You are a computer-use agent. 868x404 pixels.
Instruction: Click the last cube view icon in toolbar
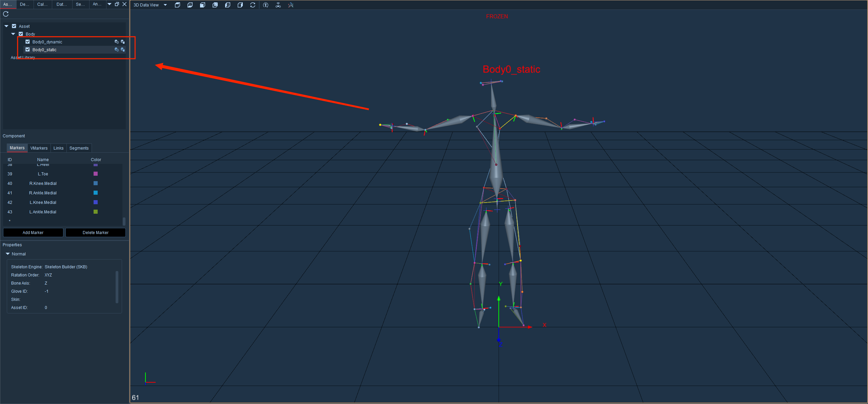[240, 5]
